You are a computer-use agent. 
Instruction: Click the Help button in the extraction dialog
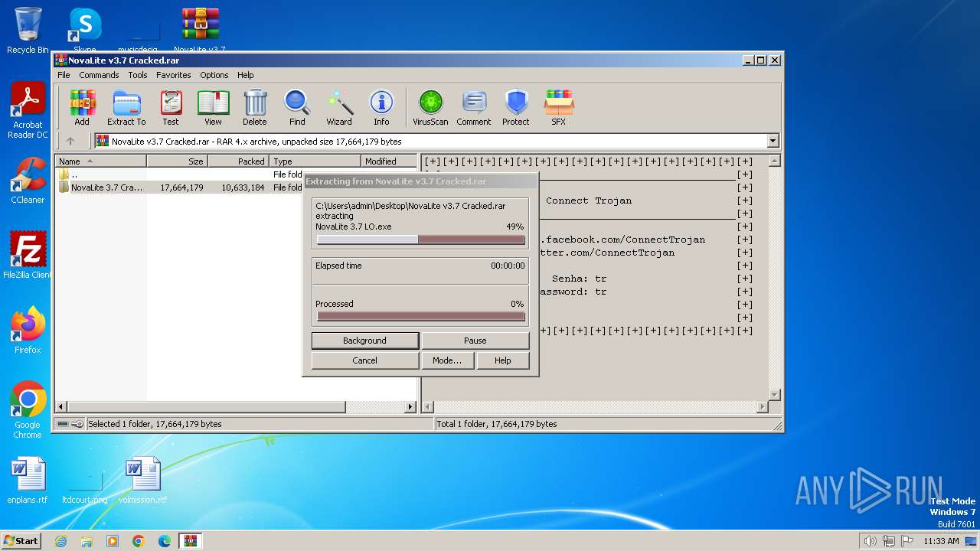503,360
